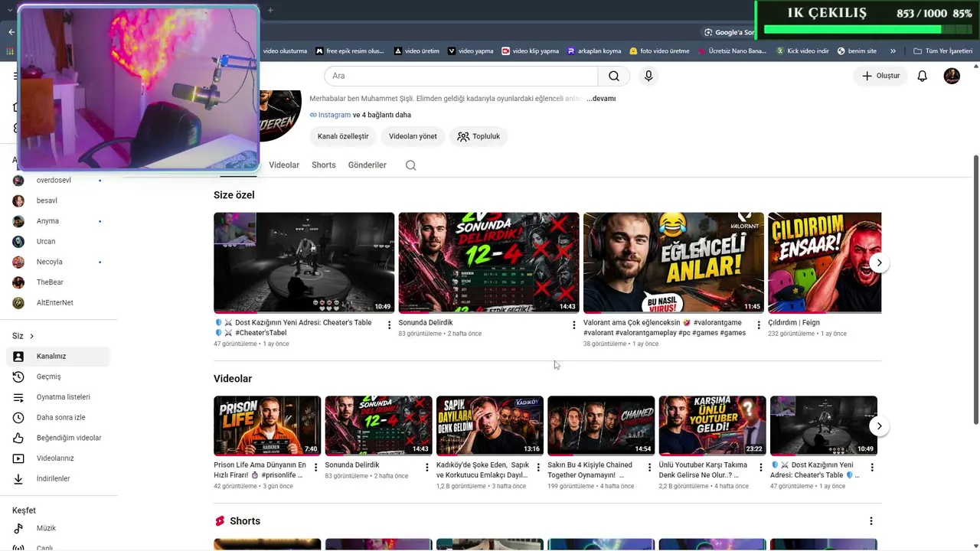Screen dimensions: 980x551
Task: Open the Shorts section three-dot menu
Action: (871, 521)
